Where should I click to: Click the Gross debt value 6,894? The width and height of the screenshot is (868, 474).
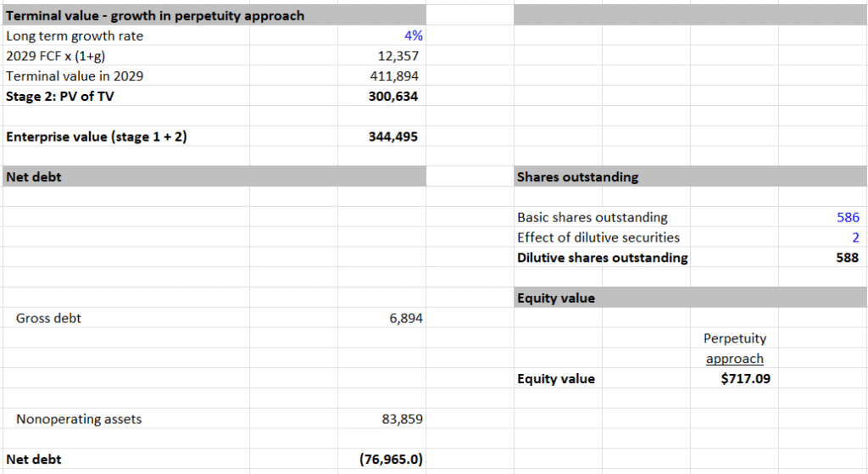382,318
